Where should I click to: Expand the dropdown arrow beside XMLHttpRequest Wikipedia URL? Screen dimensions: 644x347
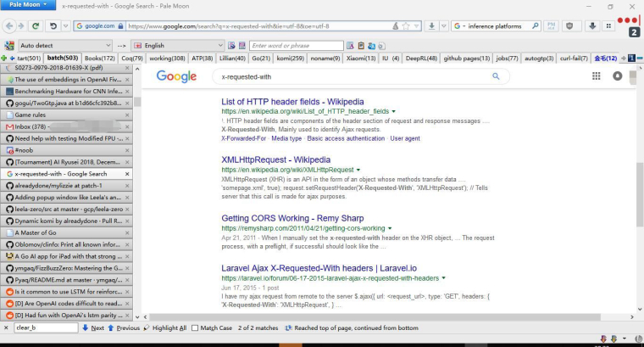coord(358,170)
